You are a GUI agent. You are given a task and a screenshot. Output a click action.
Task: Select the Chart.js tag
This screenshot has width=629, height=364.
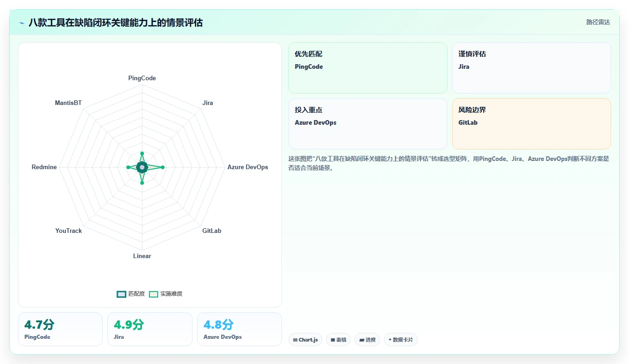(x=305, y=340)
